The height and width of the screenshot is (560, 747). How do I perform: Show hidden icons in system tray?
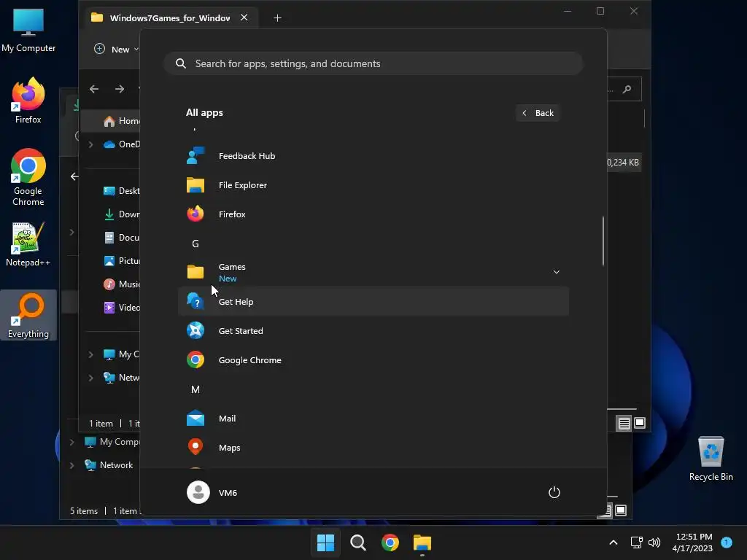click(614, 542)
